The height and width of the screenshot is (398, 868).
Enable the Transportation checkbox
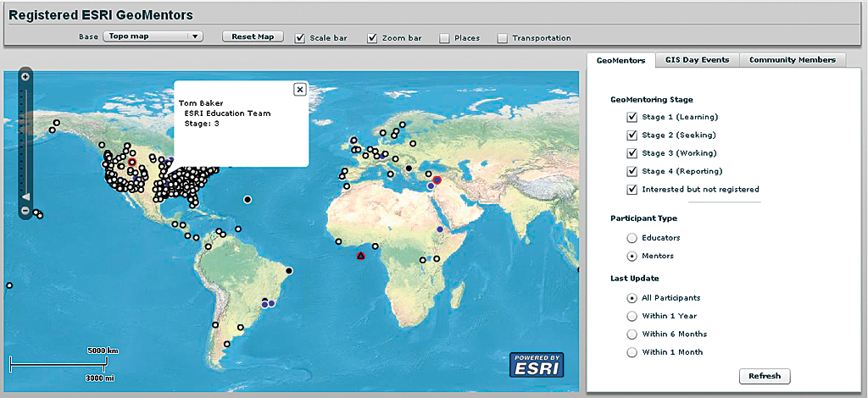click(x=502, y=38)
